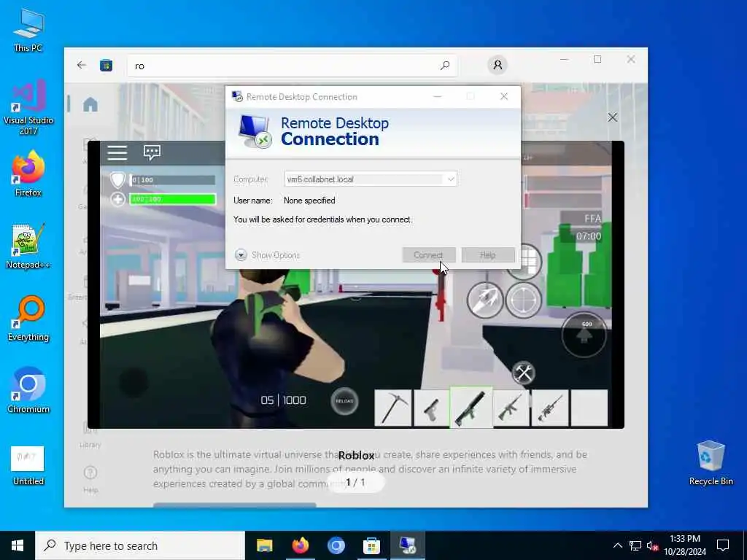Screen dimensions: 747x560
Task: Click the Store search magnifier icon
Action: coord(445,65)
